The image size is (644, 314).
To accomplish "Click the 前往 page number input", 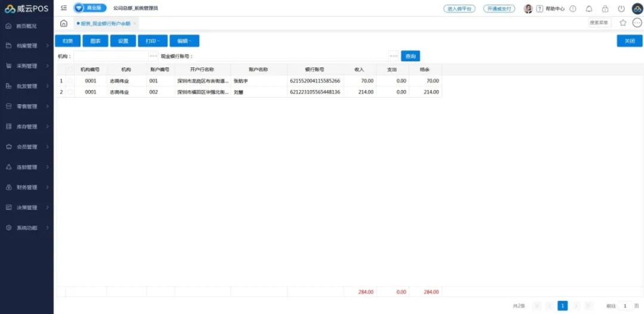I will point(625,306).
